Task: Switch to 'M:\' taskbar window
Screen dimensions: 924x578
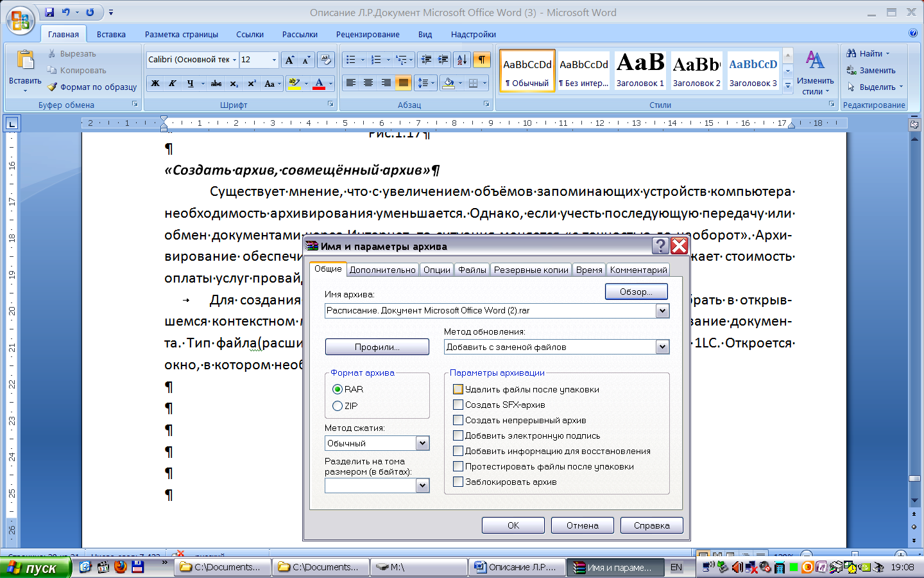Action: click(419, 567)
